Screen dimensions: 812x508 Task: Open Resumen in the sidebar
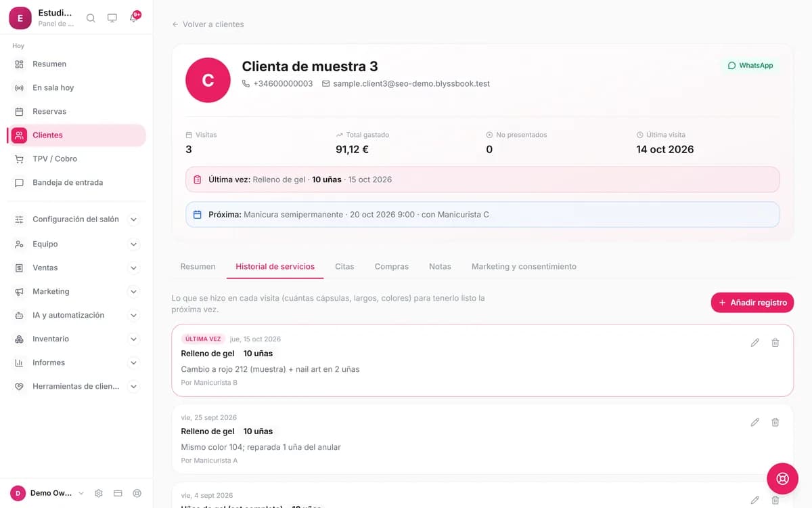pyautogui.click(x=76, y=64)
